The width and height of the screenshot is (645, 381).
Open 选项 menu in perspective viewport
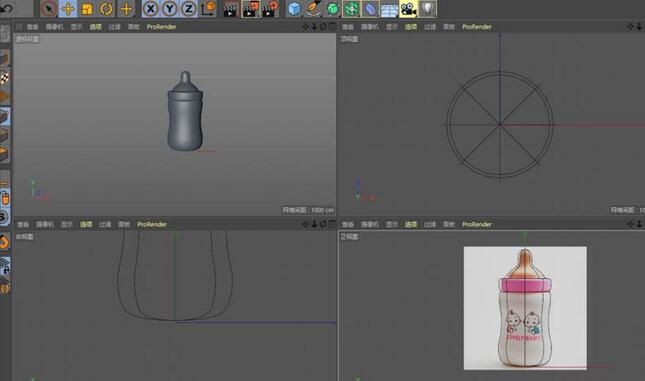95,27
